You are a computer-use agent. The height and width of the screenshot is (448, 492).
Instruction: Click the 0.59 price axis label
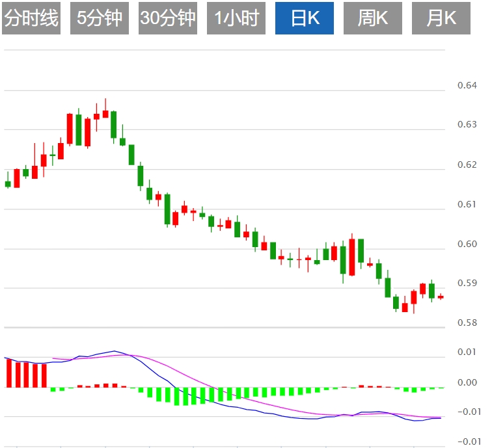(x=467, y=283)
